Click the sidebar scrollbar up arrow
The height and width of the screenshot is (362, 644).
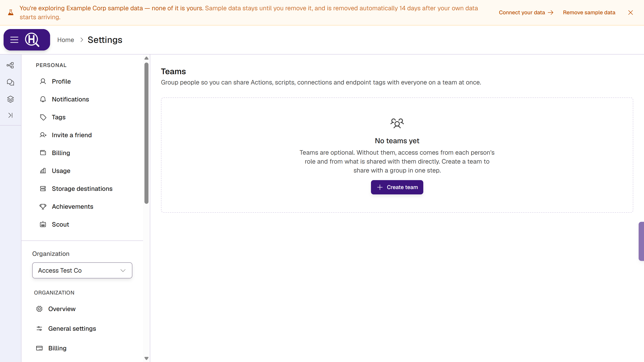coord(146,58)
